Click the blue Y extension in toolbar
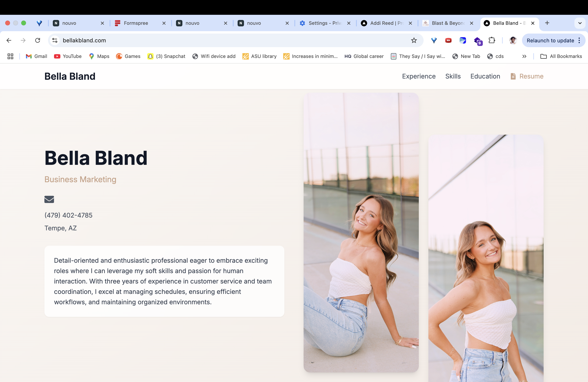 (x=434, y=40)
